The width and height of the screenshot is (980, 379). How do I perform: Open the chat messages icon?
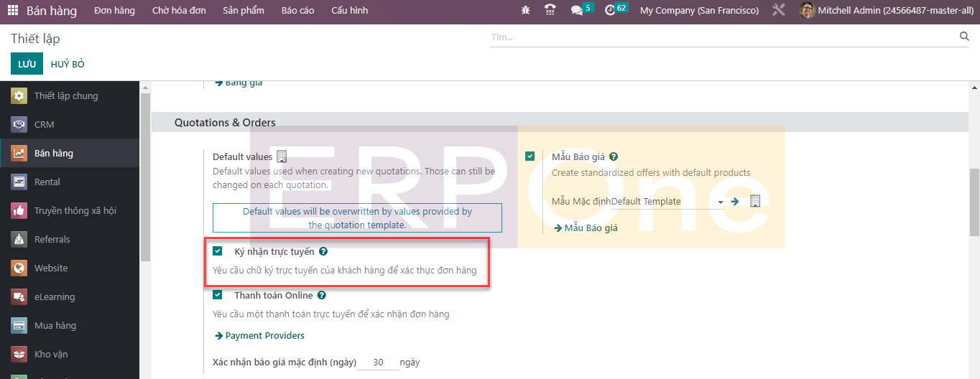[x=576, y=11]
